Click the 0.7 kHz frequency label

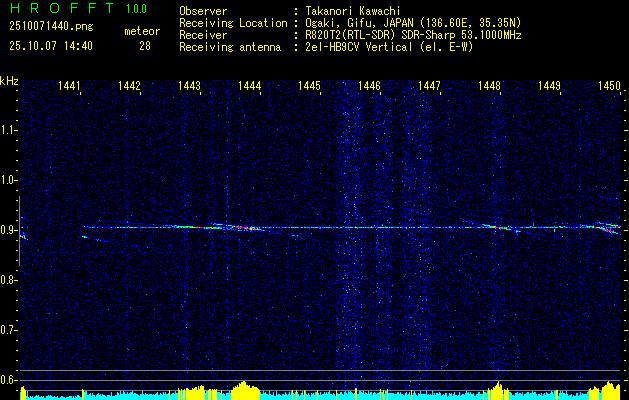pos(8,330)
